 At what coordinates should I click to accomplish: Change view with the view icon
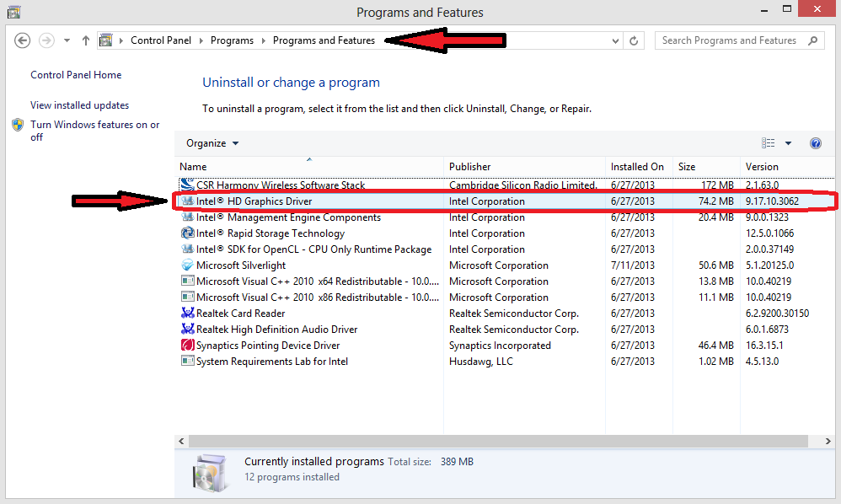(x=768, y=143)
